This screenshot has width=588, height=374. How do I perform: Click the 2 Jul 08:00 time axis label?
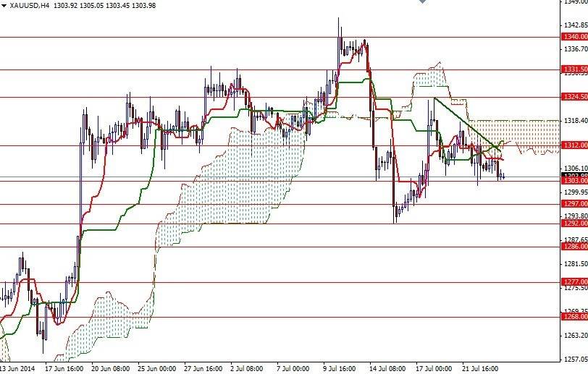(x=246, y=369)
